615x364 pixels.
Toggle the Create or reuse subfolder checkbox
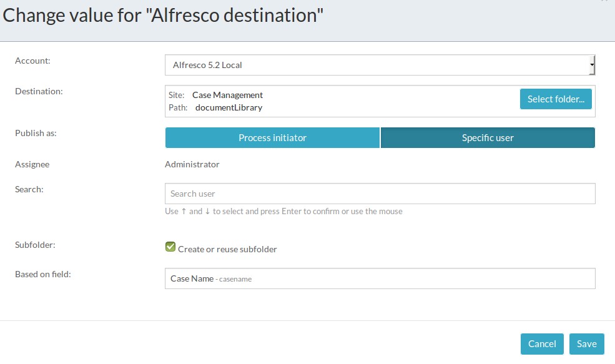point(170,247)
